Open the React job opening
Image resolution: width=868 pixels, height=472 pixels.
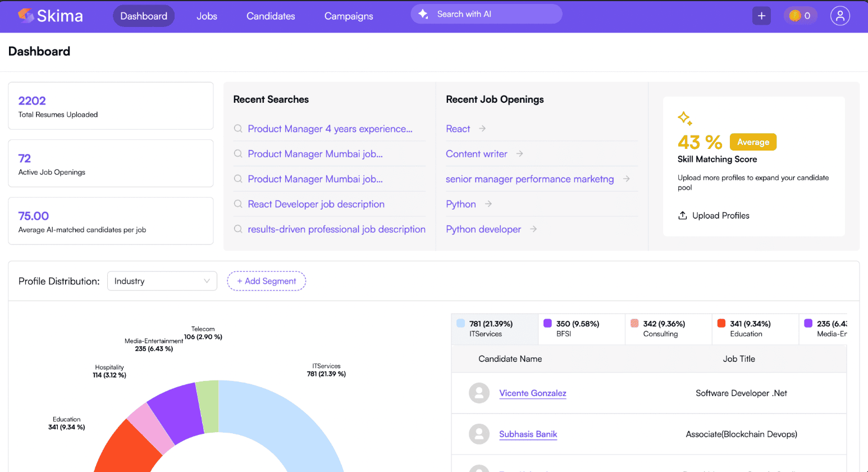pos(458,129)
